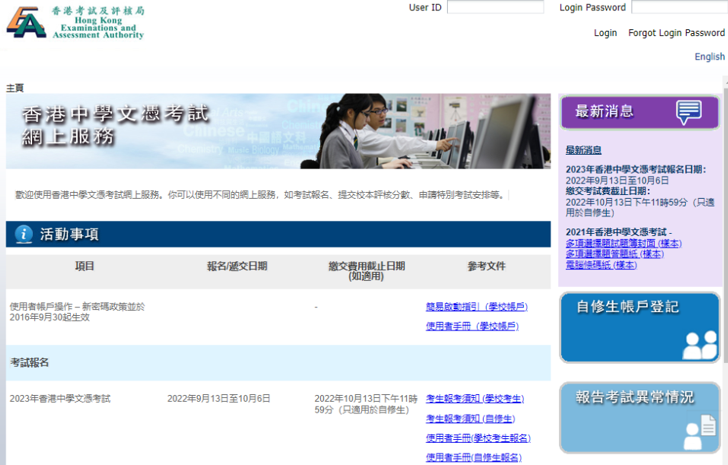Click the 項目 column header
The height and width of the screenshot is (465, 728).
pos(84,266)
